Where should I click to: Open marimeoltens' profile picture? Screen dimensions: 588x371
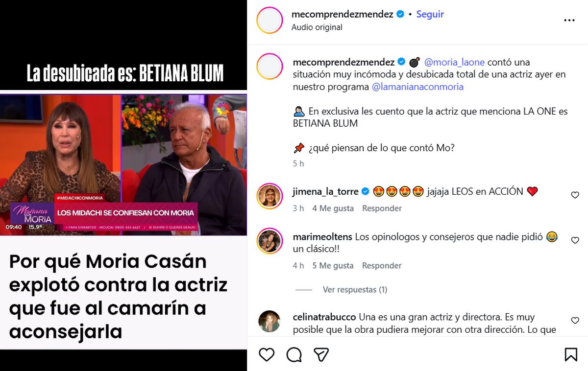[x=269, y=241]
